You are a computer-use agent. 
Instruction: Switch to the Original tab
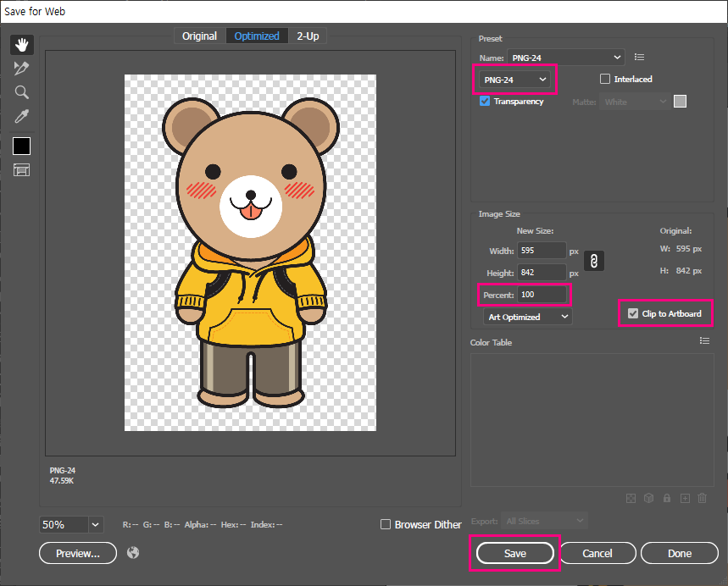(200, 36)
